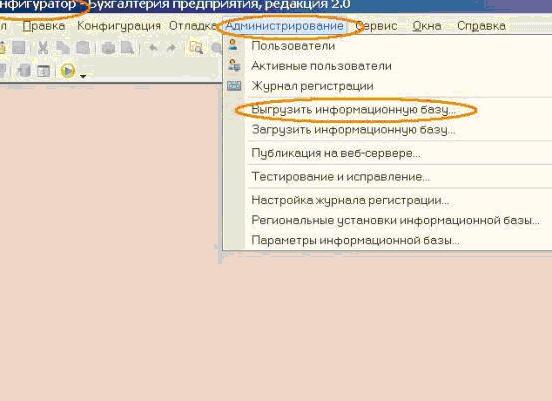Screen dimensions: 552x401
Task: Open the Правка menu
Action: point(44,26)
